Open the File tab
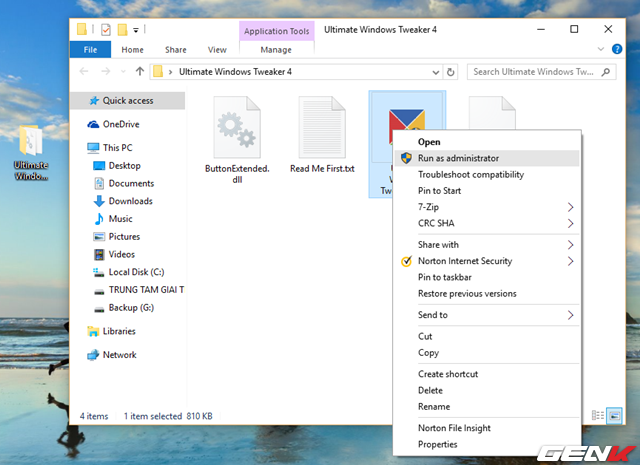This screenshot has width=640, height=465. click(90, 49)
